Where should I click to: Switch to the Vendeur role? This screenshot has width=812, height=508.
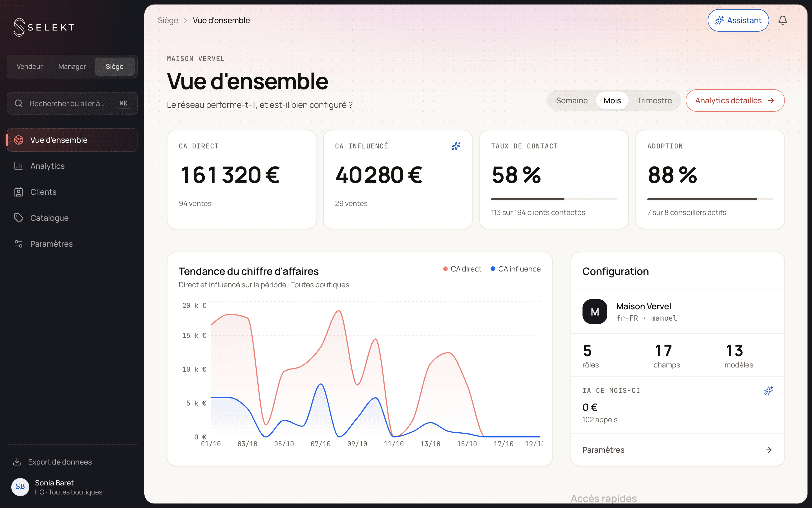tap(30, 67)
